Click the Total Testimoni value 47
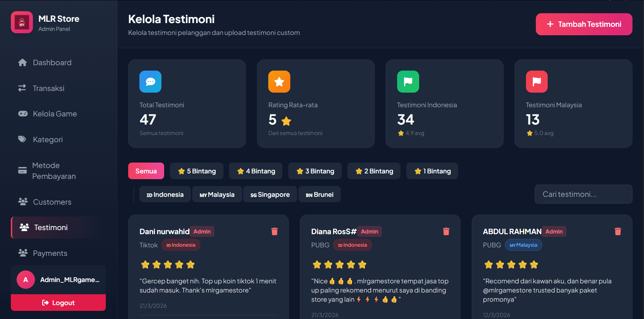 pos(148,119)
